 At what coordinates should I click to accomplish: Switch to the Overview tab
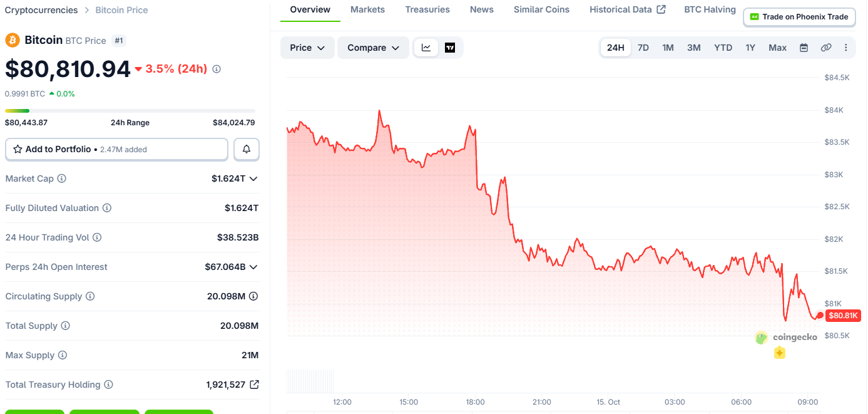point(310,9)
